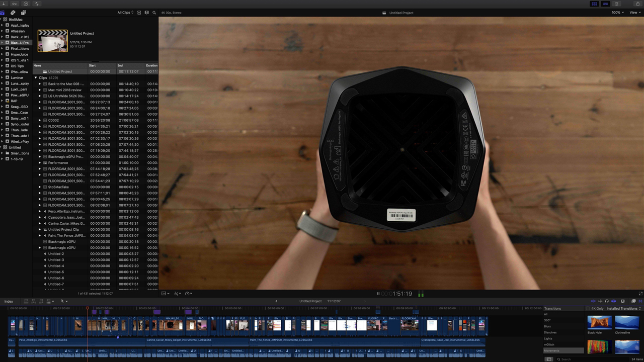Show the Timeline layout button top right

(605, 4)
